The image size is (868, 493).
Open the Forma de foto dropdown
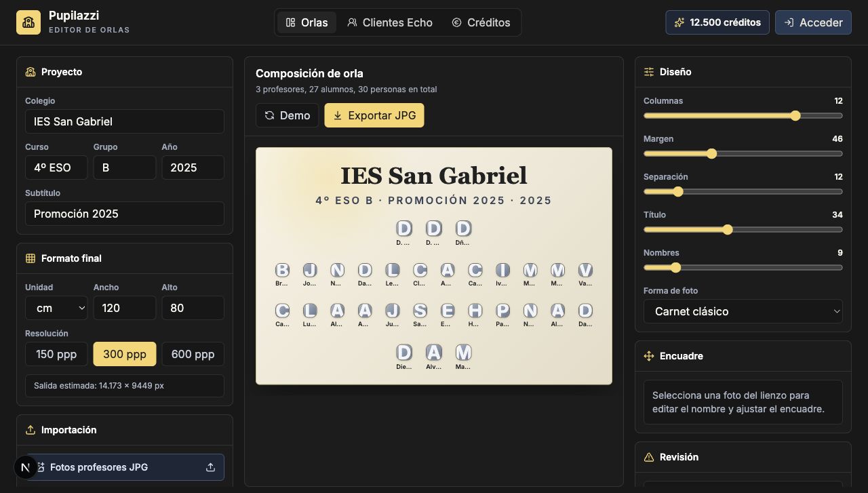click(743, 311)
